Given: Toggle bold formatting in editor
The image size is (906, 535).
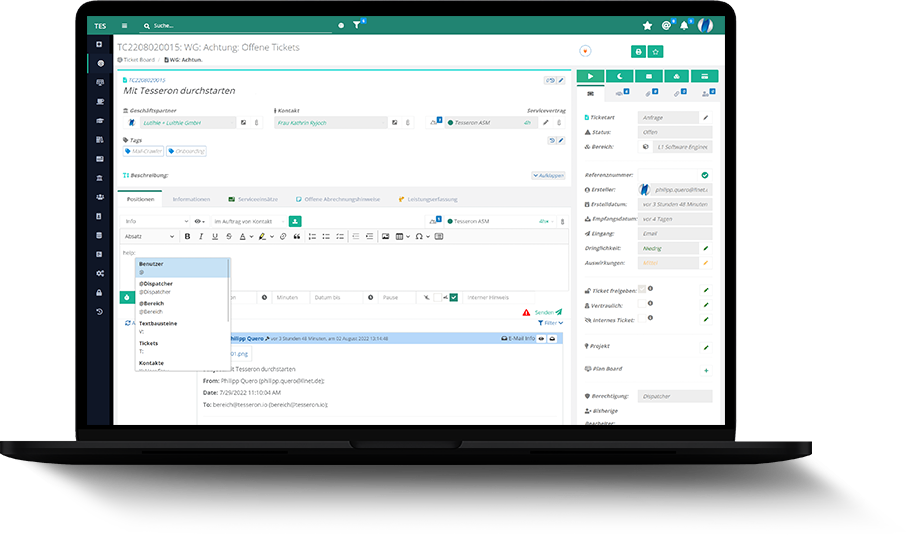Looking at the screenshot, I should click(x=187, y=236).
